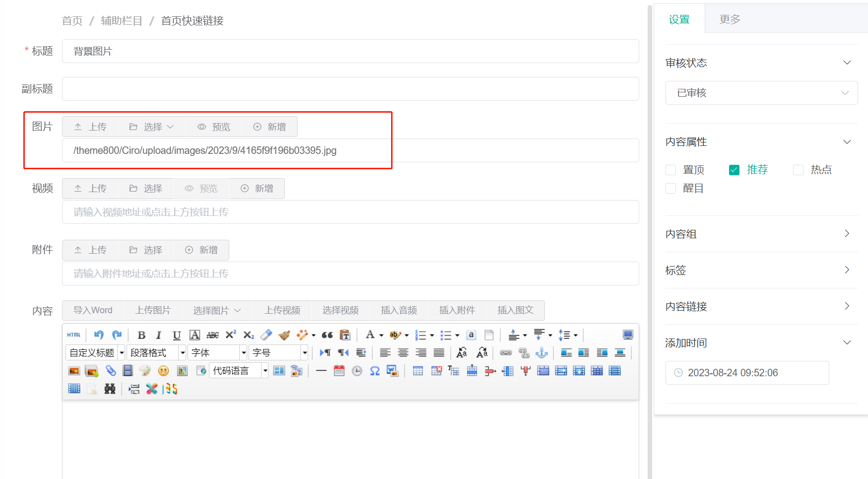Switch to the 更多 tab
This screenshot has height=479, width=868.
click(730, 19)
